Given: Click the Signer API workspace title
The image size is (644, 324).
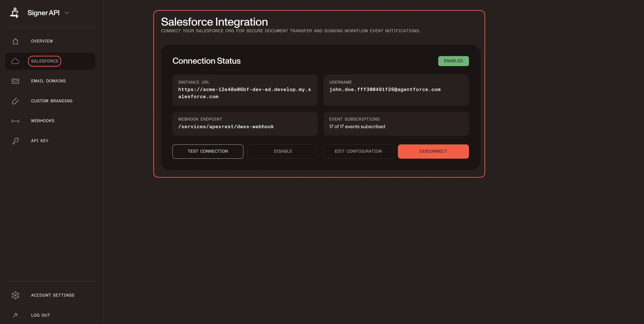Looking at the screenshot, I should 43,13.
